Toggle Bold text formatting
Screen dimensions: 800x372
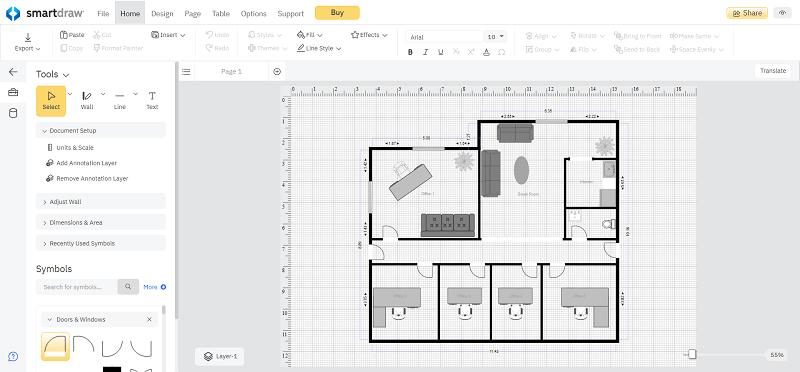tap(410, 52)
